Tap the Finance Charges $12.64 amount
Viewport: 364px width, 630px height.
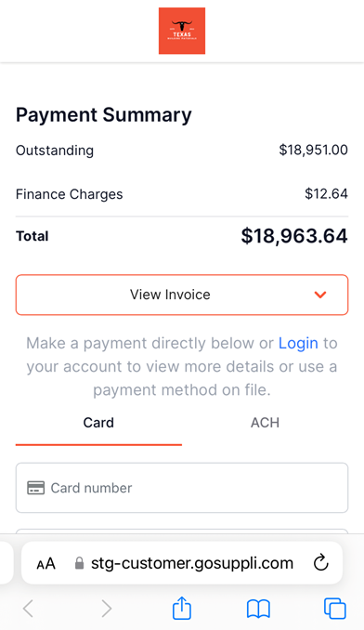click(x=326, y=194)
